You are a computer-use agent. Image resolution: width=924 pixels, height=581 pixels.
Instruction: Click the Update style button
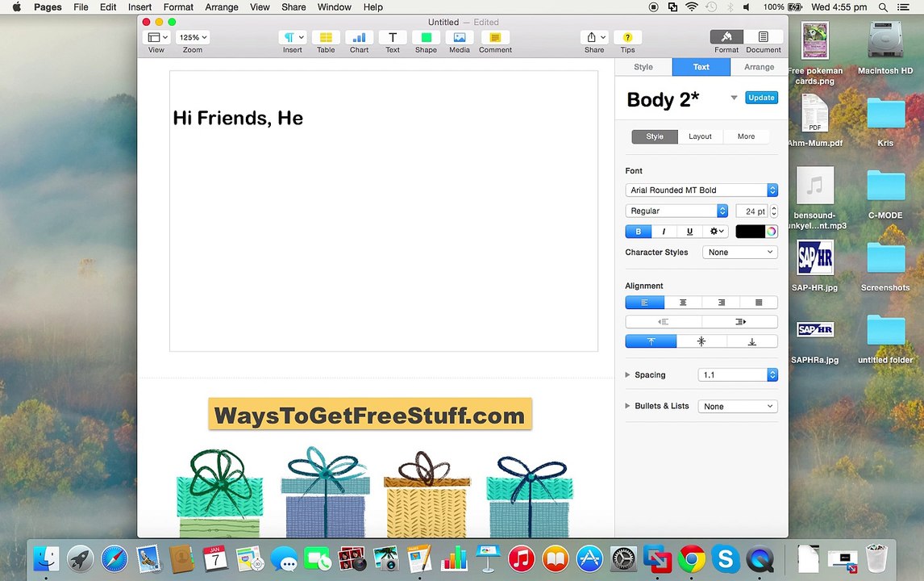point(761,98)
